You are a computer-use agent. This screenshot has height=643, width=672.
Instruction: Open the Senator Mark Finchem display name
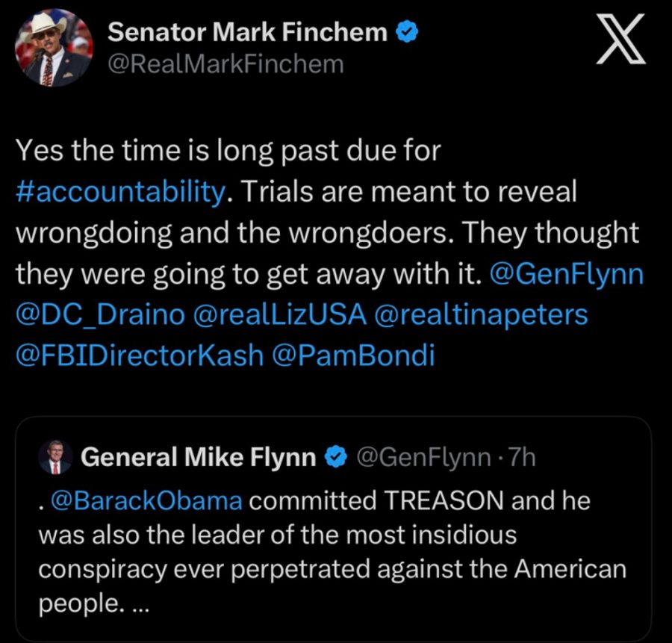tap(248, 32)
